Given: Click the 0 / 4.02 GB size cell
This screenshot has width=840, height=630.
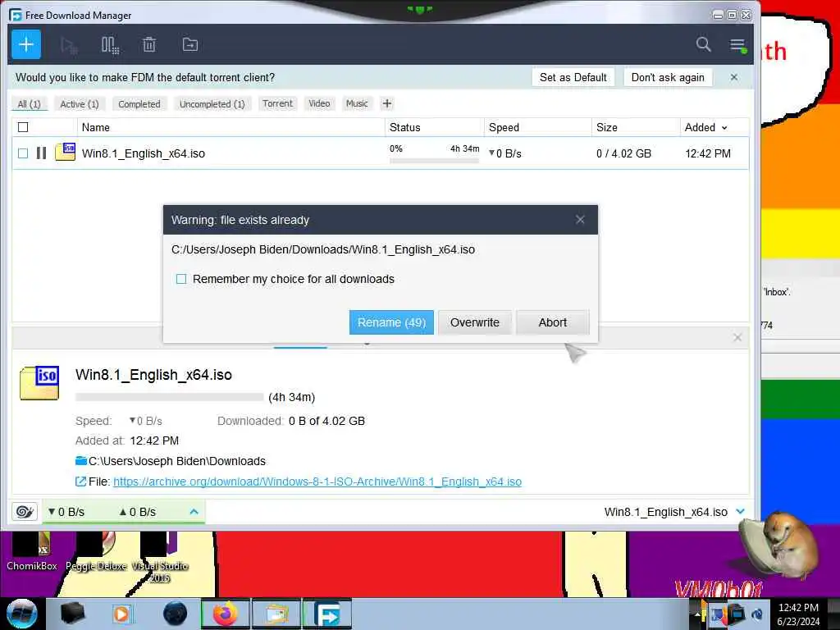Looking at the screenshot, I should click(x=623, y=153).
